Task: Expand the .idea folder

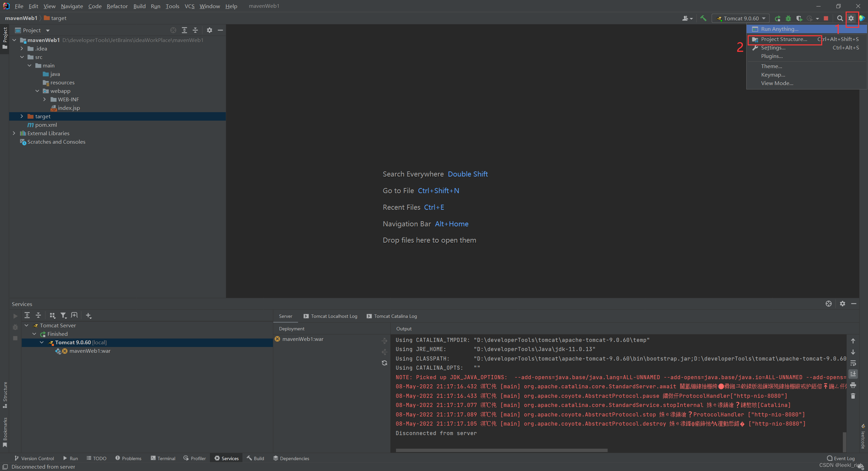Action: 22,48
